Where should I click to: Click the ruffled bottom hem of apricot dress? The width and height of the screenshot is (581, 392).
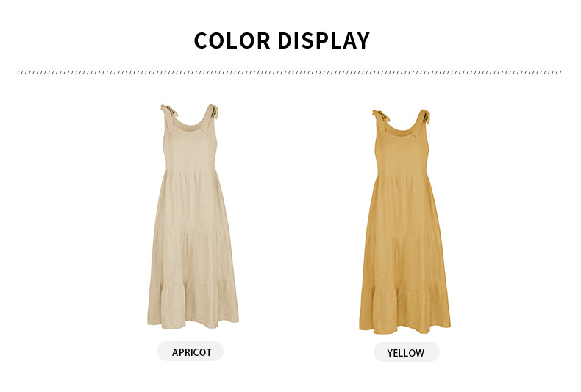[x=193, y=306]
